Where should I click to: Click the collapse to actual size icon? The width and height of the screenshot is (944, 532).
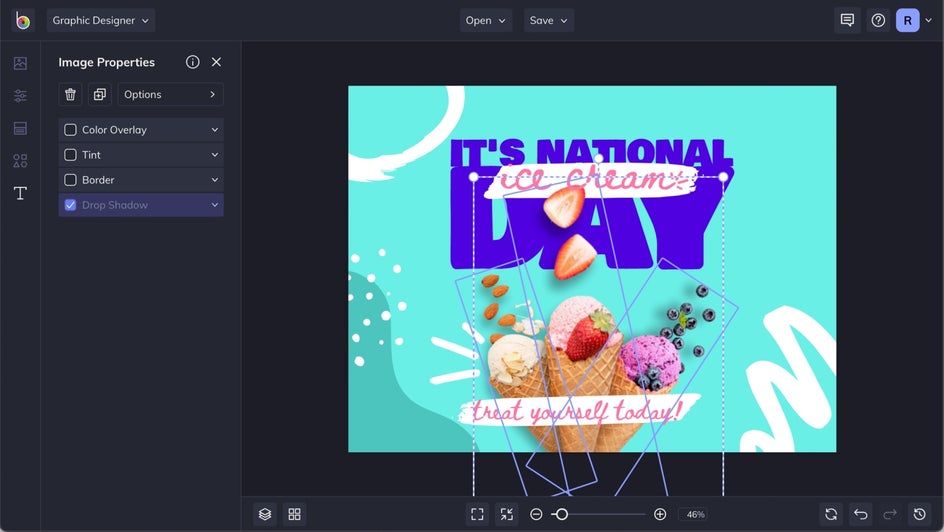(x=507, y=514)
